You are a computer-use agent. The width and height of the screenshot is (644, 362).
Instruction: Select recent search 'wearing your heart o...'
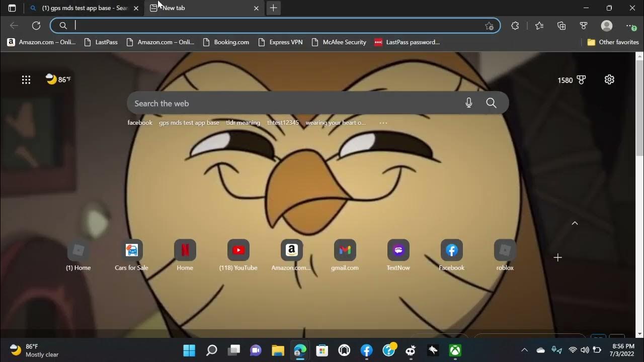pos(336,123)
